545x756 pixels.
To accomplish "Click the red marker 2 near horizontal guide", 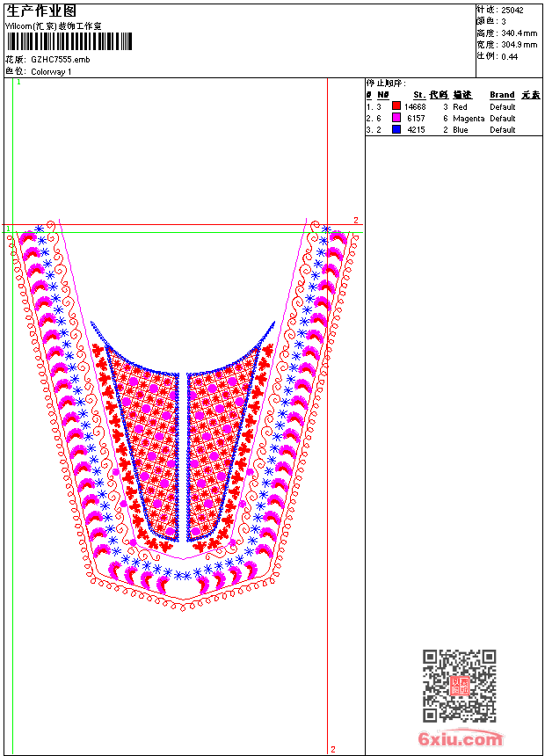I will pyautogui.click(x=356, y=221).
